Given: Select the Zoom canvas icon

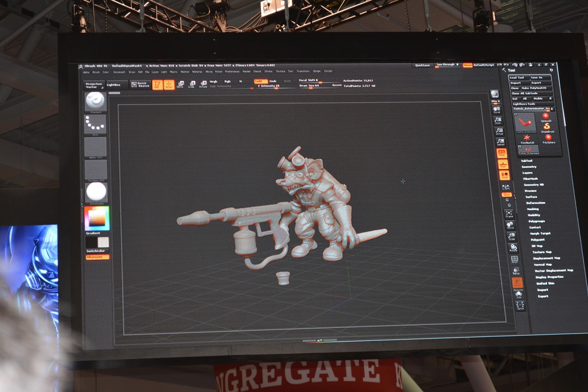Looking at the screenshot, I should [498, 120].
